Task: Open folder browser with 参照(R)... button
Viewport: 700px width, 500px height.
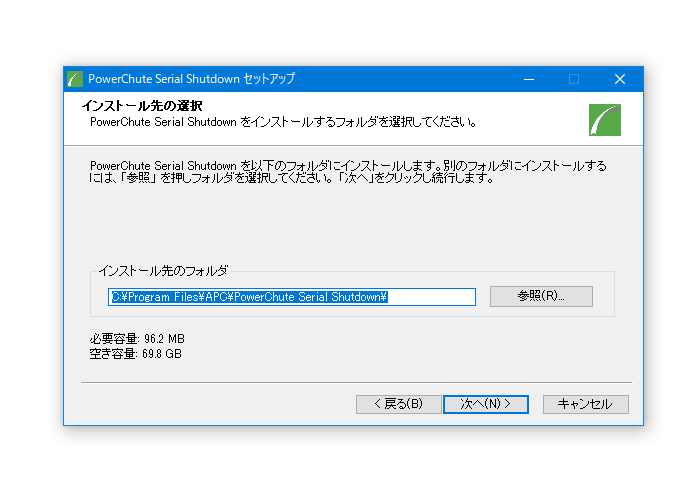Action: (541, 296)
